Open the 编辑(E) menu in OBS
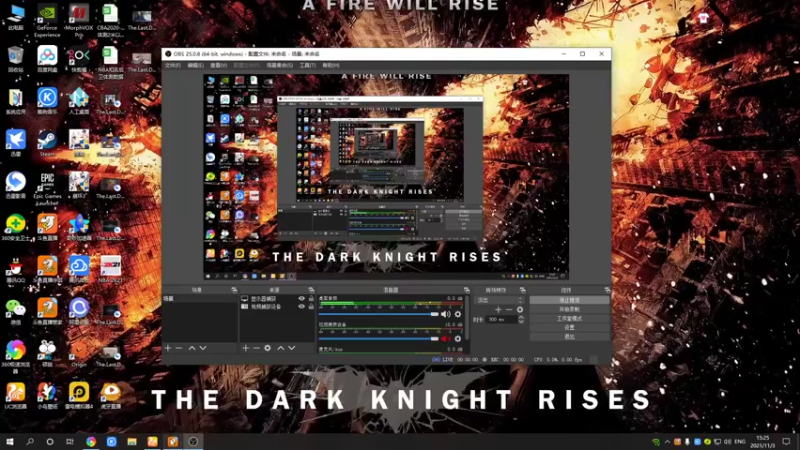 point(195,66)
